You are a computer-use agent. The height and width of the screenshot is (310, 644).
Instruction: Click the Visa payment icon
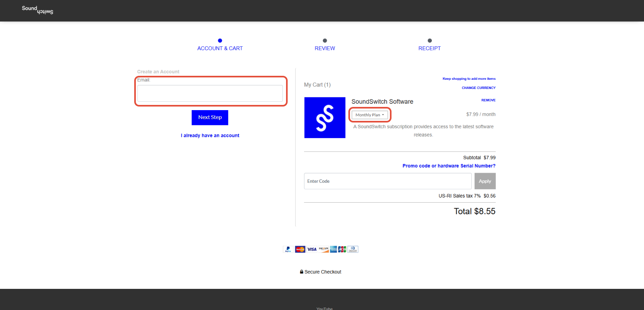click(x=312, y=249)
